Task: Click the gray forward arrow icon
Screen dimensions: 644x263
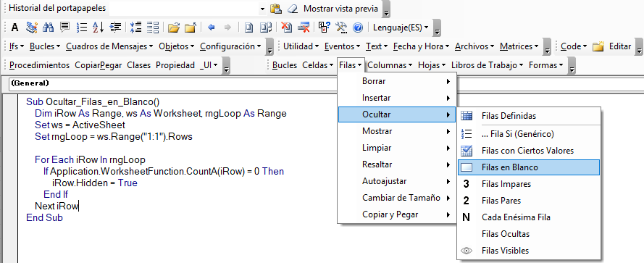Action: (x=227, y=28)
